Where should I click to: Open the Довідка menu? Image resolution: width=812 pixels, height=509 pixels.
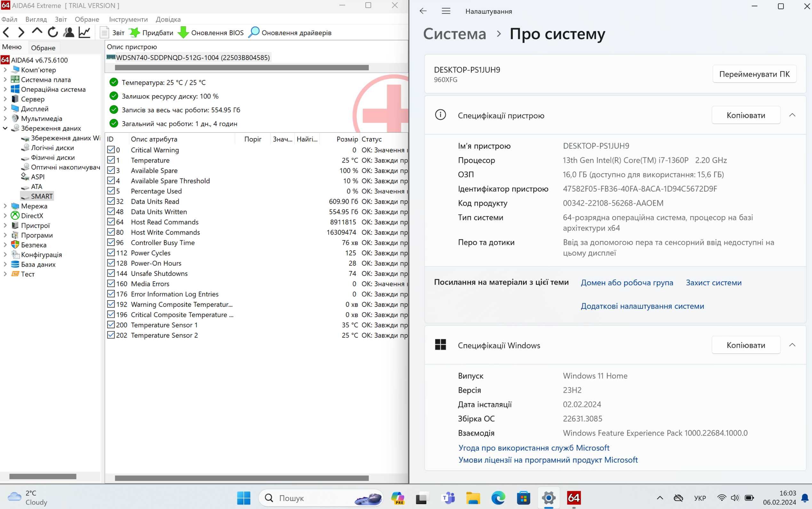[x=168, y=19]
